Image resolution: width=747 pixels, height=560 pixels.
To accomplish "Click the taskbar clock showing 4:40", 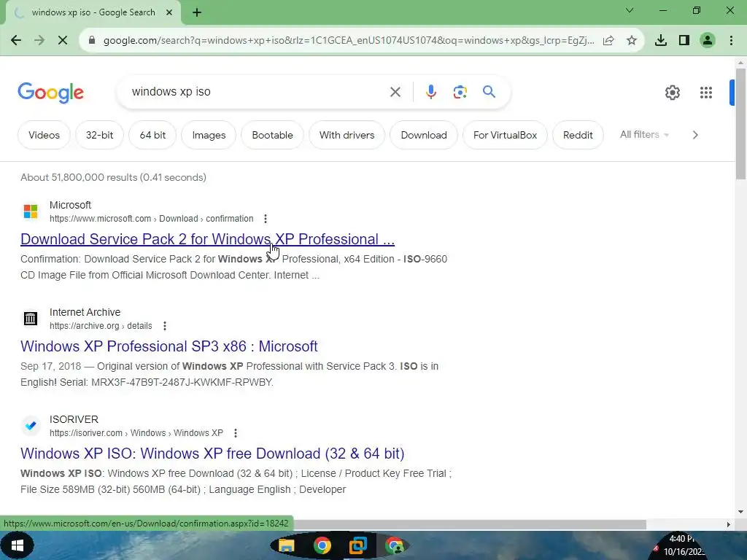I will (x=682, y=539).
